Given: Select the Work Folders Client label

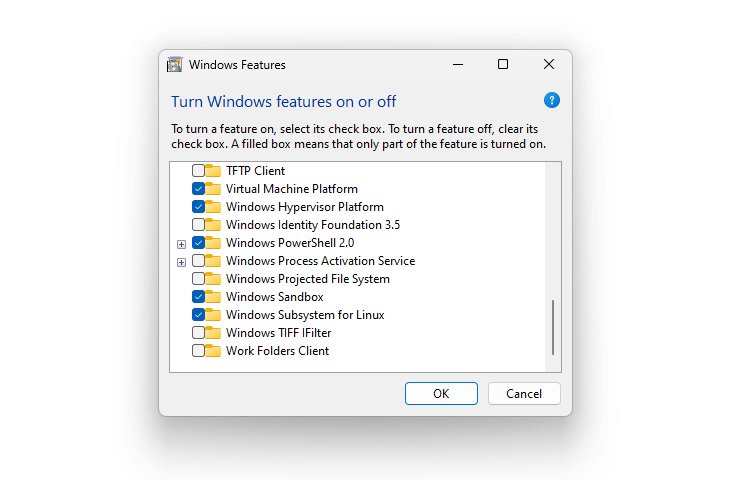Looking at the screenshot, I should (x=278, y=351).
